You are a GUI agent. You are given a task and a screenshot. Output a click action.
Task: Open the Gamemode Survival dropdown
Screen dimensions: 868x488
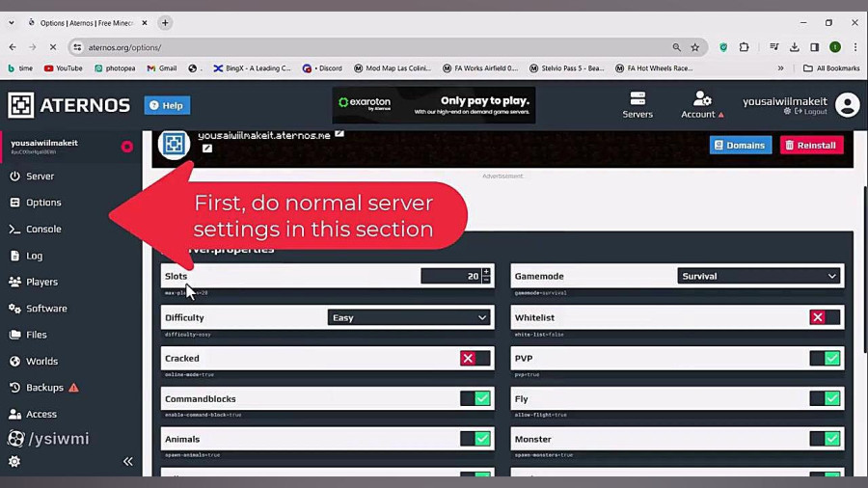coord(760,276)
